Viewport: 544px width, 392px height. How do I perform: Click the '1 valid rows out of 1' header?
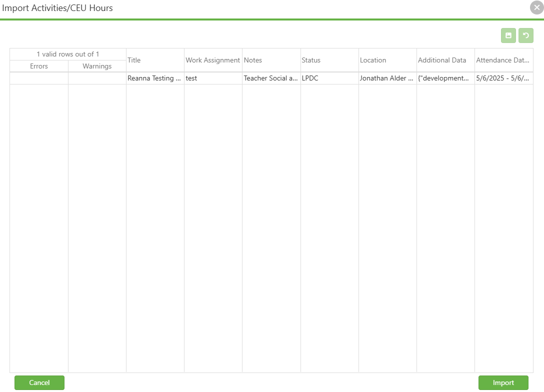(68, 54)
